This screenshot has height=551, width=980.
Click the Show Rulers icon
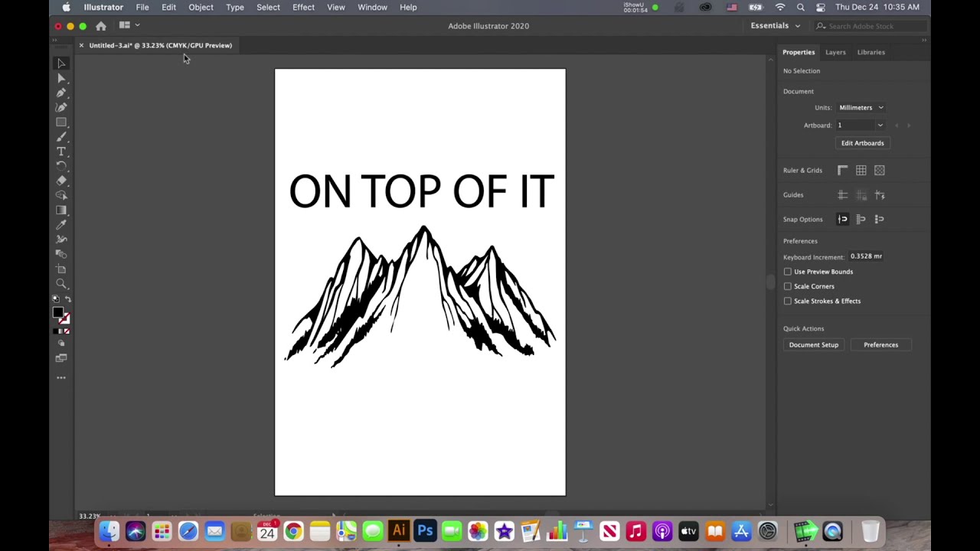pos(843,171)
